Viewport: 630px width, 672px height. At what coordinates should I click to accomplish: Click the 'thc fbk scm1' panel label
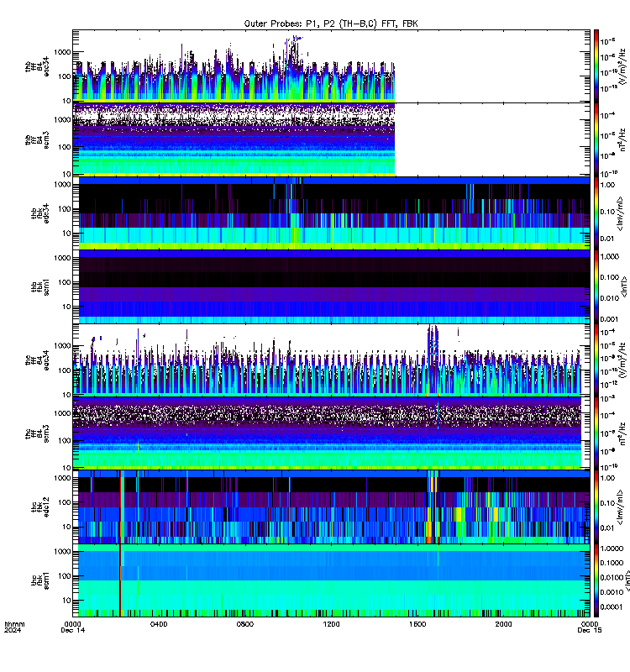[40, 580]
